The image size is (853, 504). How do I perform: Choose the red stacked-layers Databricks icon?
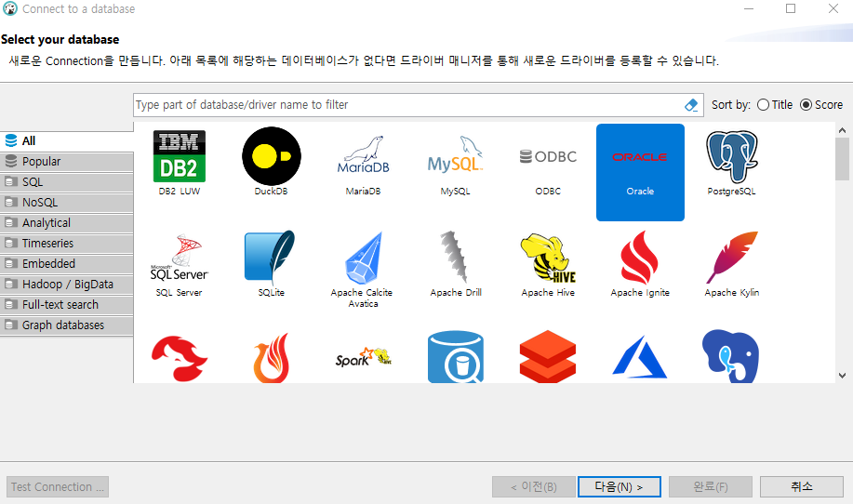tap(548, 357)
